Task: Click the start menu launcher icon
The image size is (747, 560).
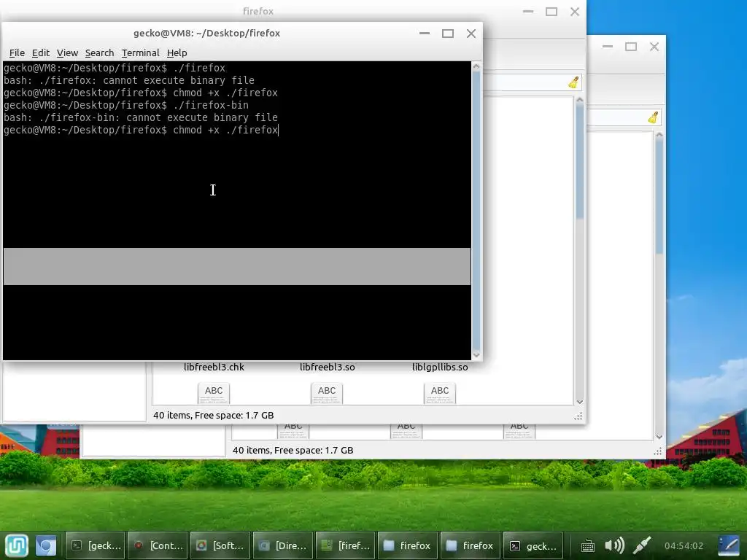Action: click(x=17, y=545)
